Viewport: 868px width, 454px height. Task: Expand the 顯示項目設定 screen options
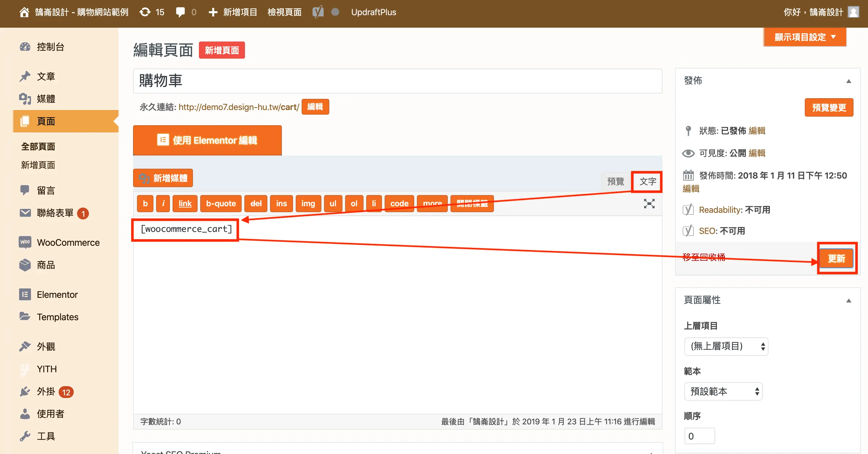[805, 37]
